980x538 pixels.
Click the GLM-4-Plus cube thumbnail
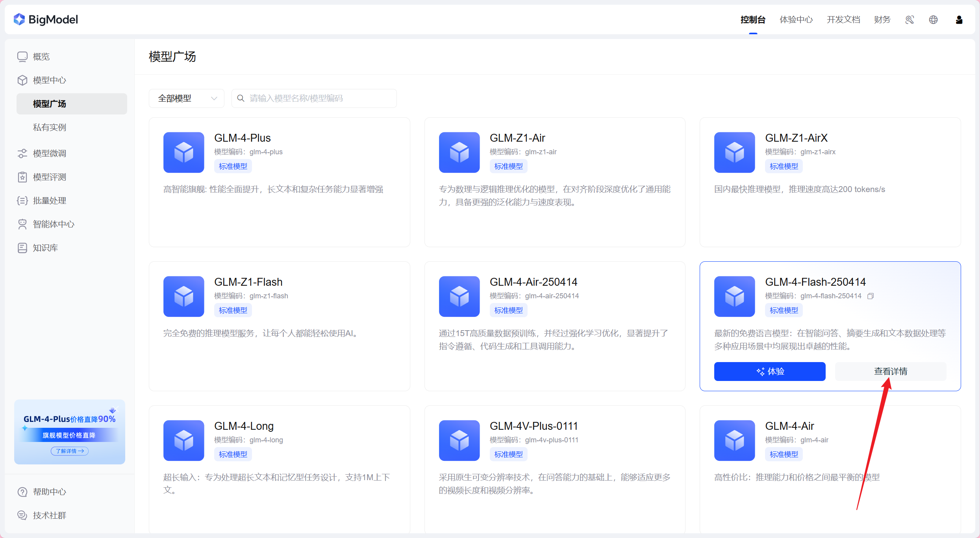pyautogui.click(x=184, y=152)
